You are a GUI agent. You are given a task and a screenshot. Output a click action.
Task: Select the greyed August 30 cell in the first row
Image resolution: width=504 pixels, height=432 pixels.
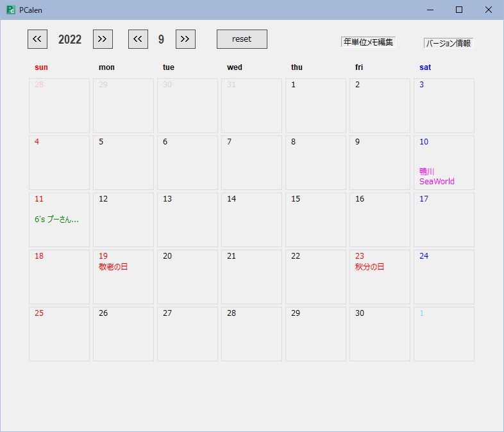click(x=187, y=105)
